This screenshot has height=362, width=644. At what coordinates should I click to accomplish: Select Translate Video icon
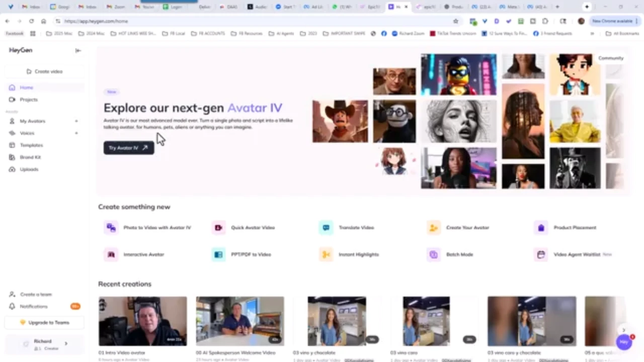[x=326, y=228]
